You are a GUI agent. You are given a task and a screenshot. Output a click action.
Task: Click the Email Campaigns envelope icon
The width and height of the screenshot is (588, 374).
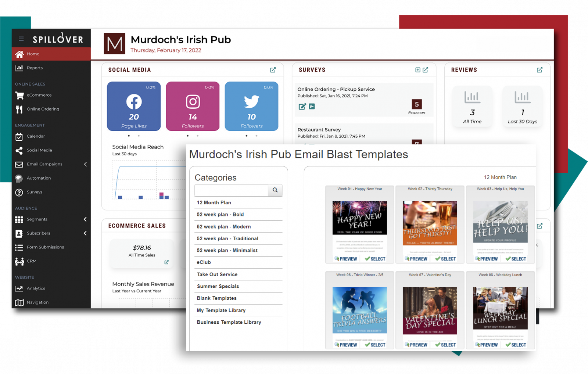click(x=19, y=165)
